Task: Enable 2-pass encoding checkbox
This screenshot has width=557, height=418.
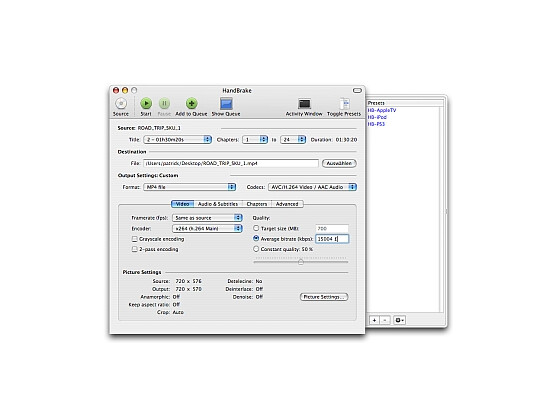Action: [135, 249]
